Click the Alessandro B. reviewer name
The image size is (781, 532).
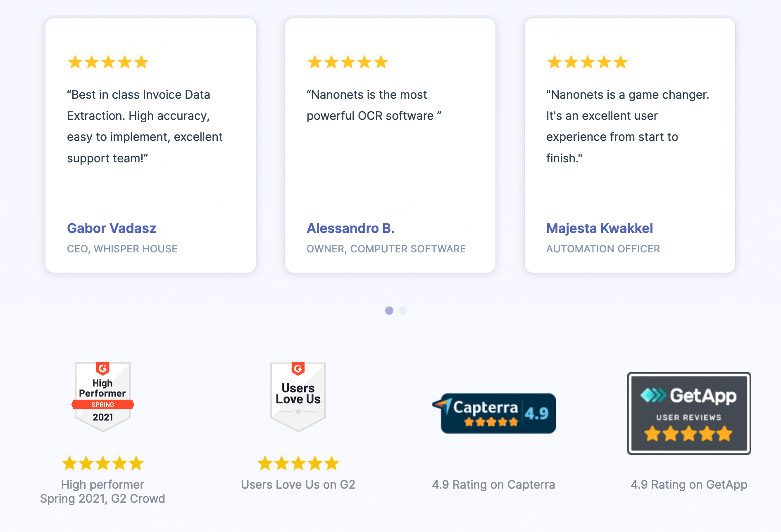pos(350,228)
